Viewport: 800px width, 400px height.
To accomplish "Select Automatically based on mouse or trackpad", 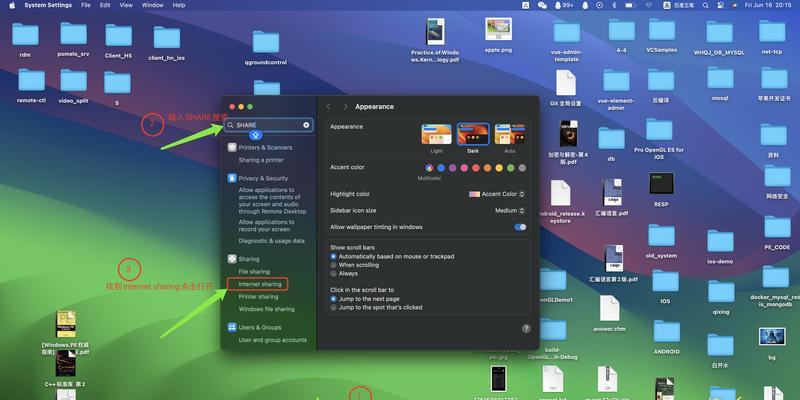I will [x=334, y=257].
